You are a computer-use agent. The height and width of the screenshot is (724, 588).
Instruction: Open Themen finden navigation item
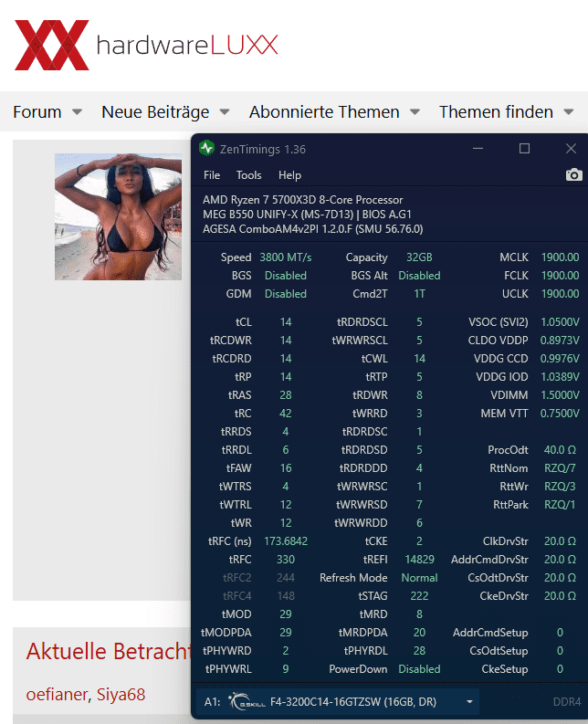(x=496, y=111)
